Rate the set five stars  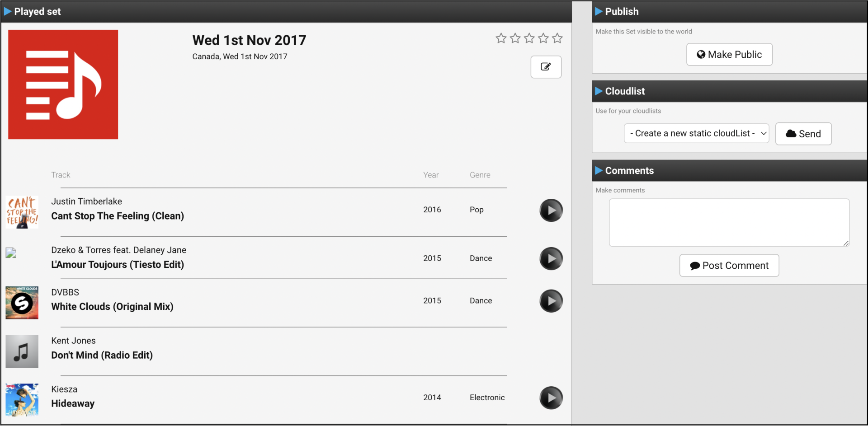(x=557, y=38)
